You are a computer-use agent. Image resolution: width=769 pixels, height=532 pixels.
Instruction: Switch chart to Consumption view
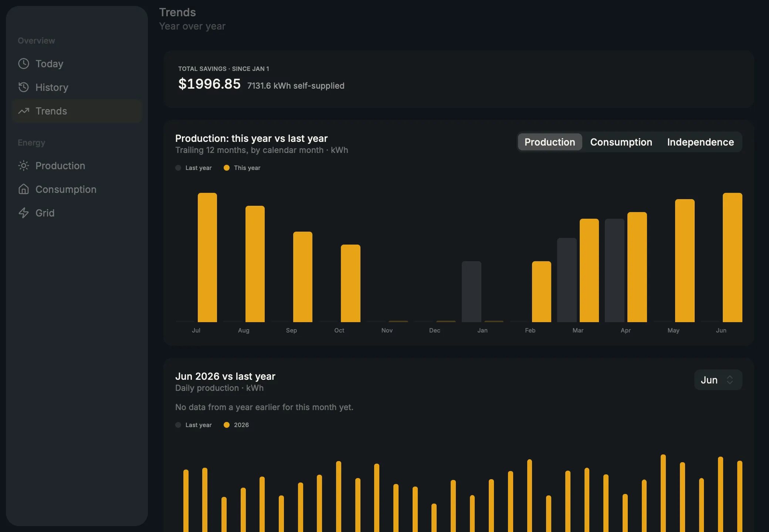point(621,142)
